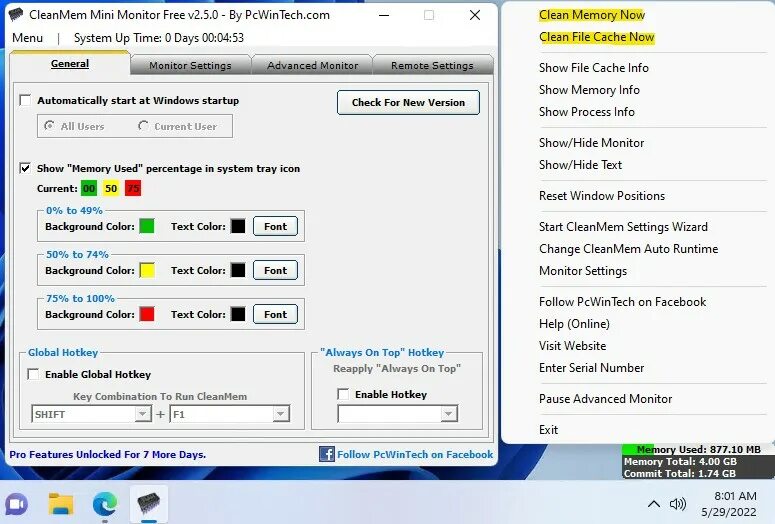Choose Visit Website menu entry

click(x=572, y=346)
